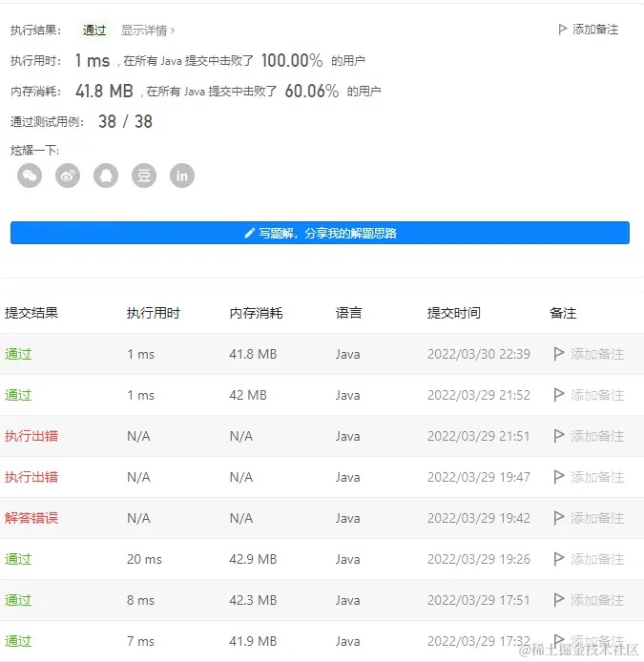
Task: Click the 60.06% memory percentile value
Action: [312, 91]
